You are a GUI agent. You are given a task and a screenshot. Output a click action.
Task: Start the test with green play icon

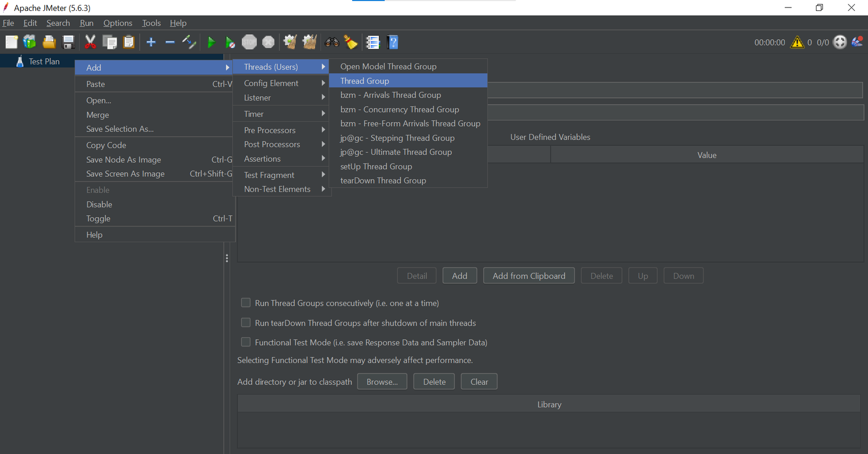tap(211, 42)
